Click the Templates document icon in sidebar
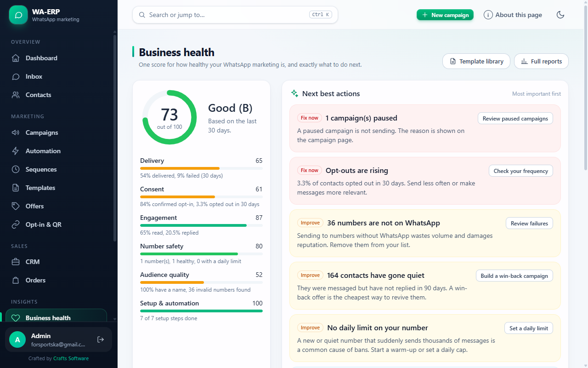The height and width of the screenshot is (368, 588). [x=16, y=188]
